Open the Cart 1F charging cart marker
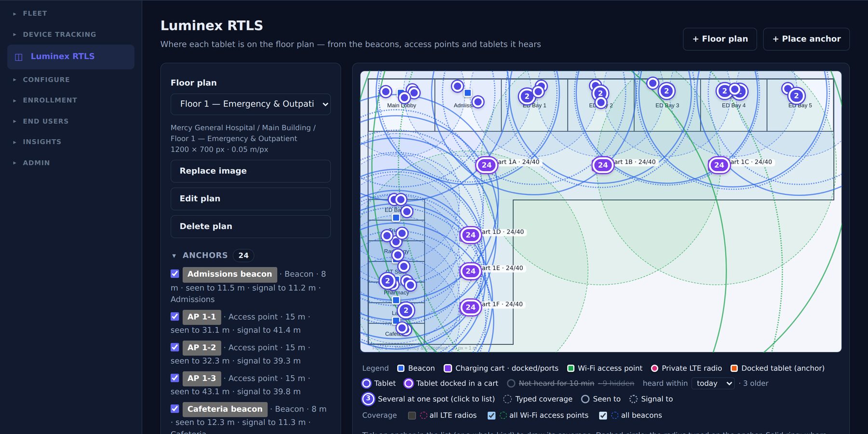This screenshot has width=868, height=434. pyautogui.click(x=471, y=307)
